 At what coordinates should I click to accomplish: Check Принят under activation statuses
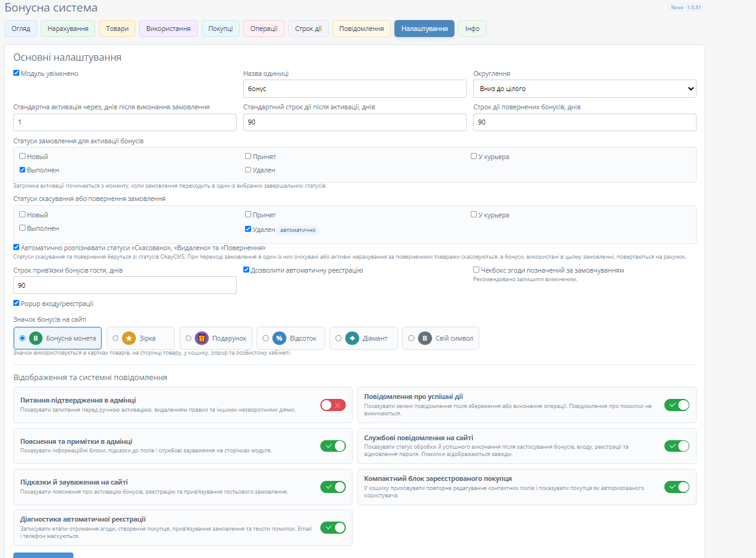tap(248, 156)
